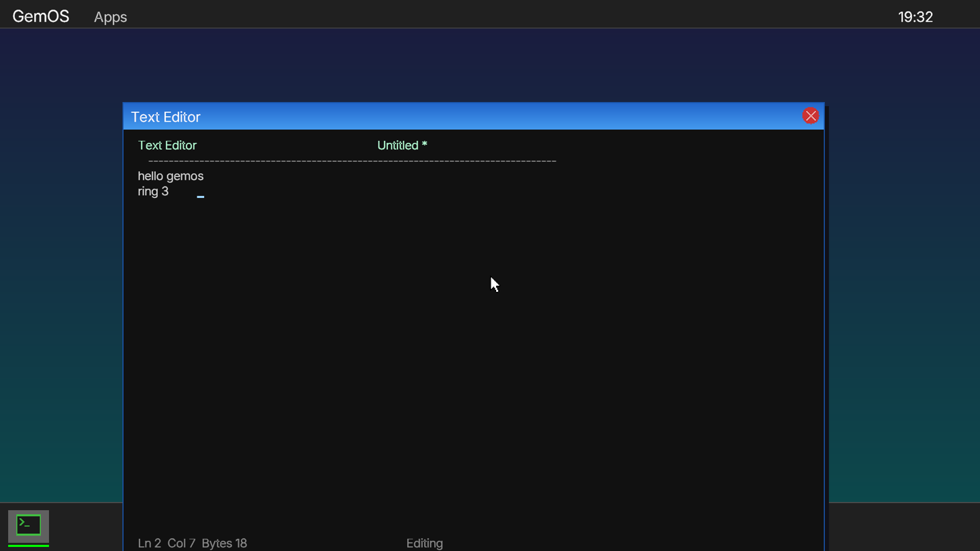The width and height of the screenshot is (980, 551).
Task: Click the dashed separator line below the header
Action: pos(352,161)
